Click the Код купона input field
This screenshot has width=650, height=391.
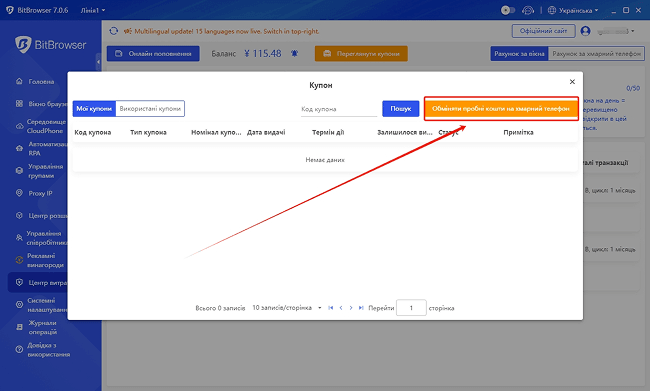click(x=339, y=109)
